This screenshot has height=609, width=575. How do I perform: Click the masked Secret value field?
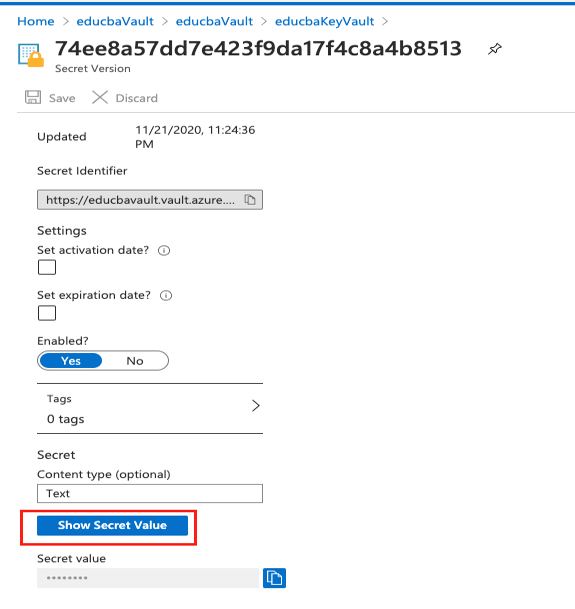(x=148, y=578)
